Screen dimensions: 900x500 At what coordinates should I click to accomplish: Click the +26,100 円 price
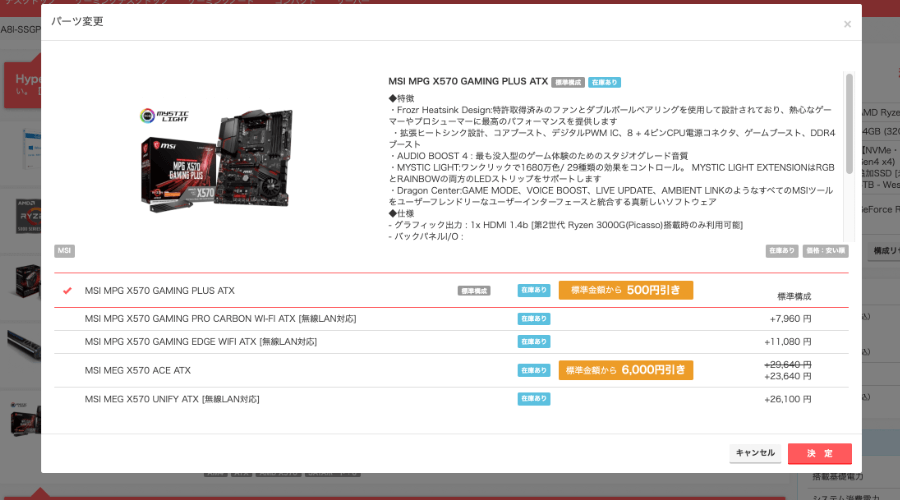pyautogui.click(x=788, y=400)
